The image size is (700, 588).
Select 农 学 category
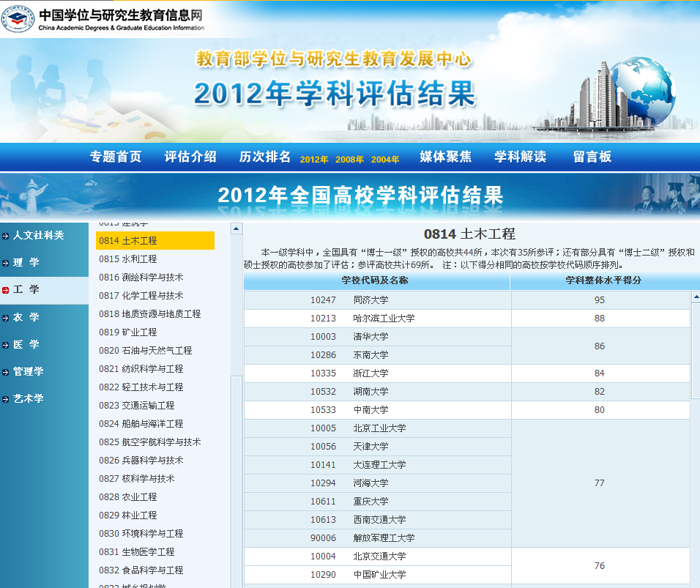tap(26, 318)
